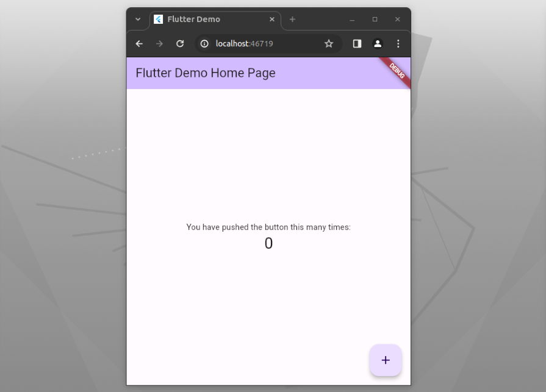Screen dimensions: 546x392
Task: Click the Flutter Demo Home Page title
Action: 206,73
